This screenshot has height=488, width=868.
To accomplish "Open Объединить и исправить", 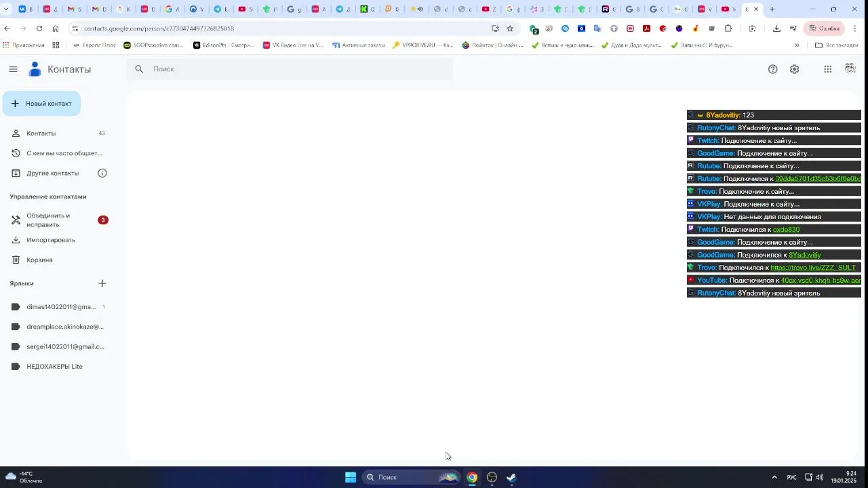I will 58,220.
